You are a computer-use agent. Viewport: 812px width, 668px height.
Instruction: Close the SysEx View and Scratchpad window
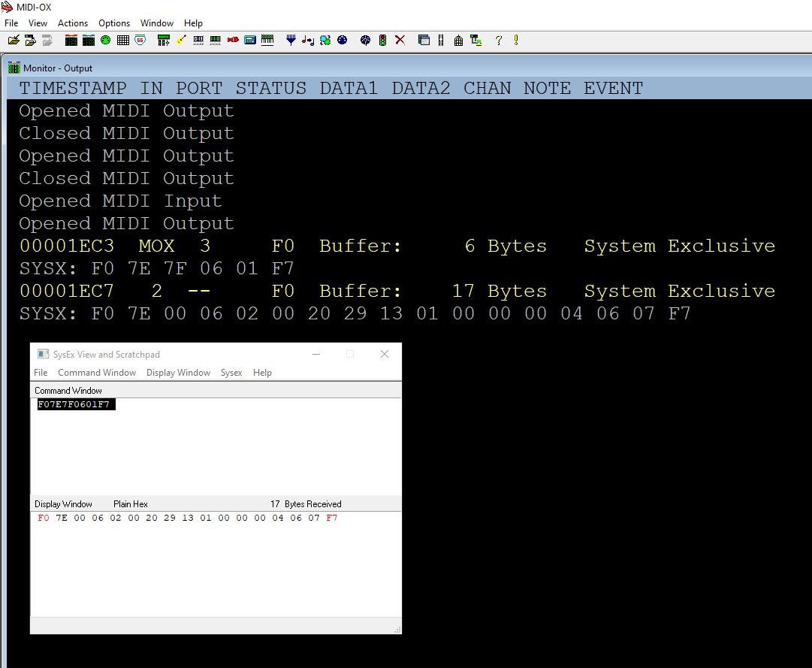[385, 355]
